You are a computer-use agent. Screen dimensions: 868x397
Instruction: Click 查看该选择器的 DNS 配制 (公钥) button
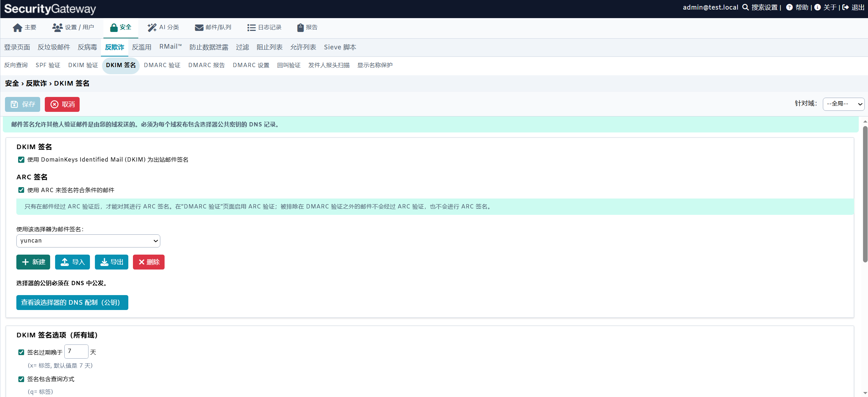click(72, 303)
